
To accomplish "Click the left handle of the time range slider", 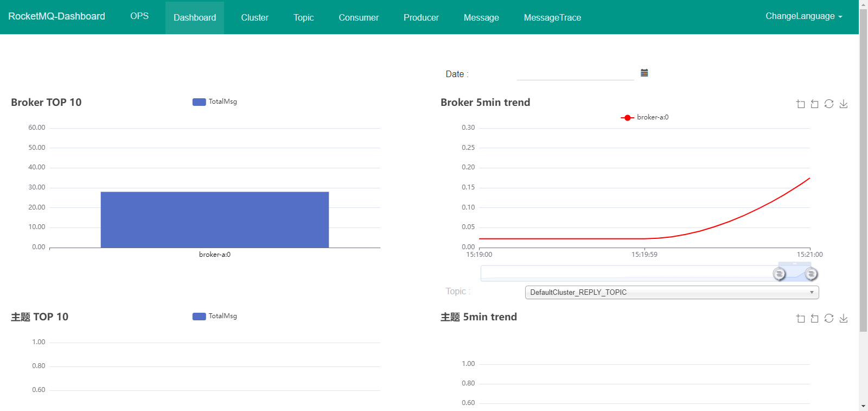I will point(779,274).
